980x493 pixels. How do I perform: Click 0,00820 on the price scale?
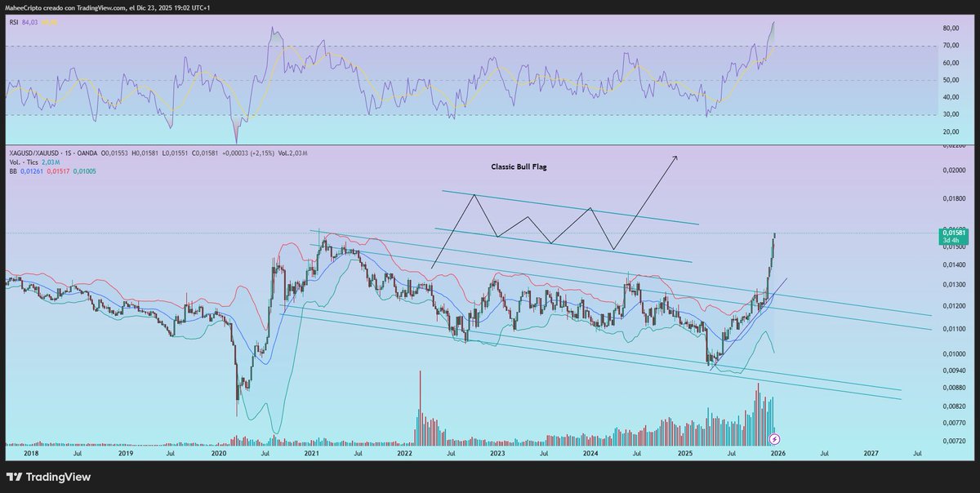tap(955, 406)
